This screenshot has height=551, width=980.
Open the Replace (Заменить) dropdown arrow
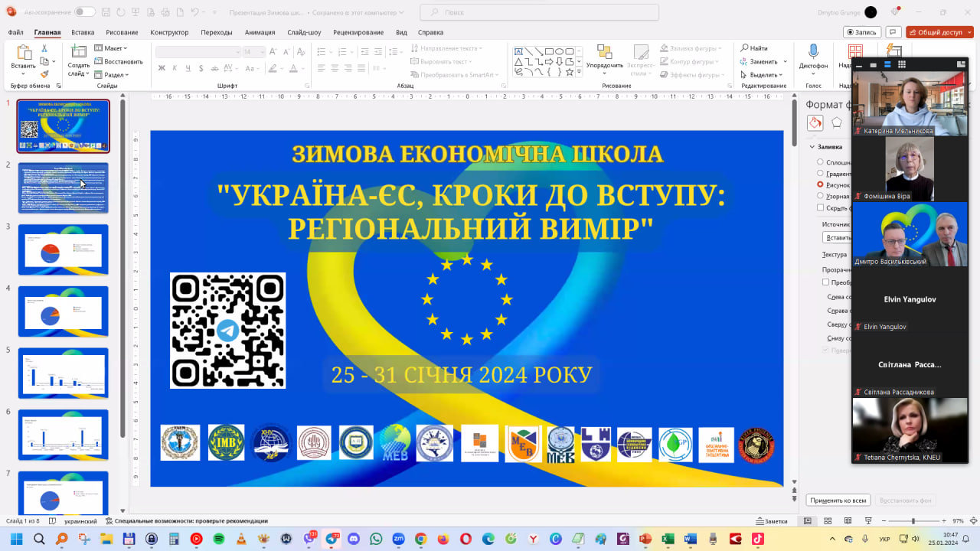tap(785, 61)
